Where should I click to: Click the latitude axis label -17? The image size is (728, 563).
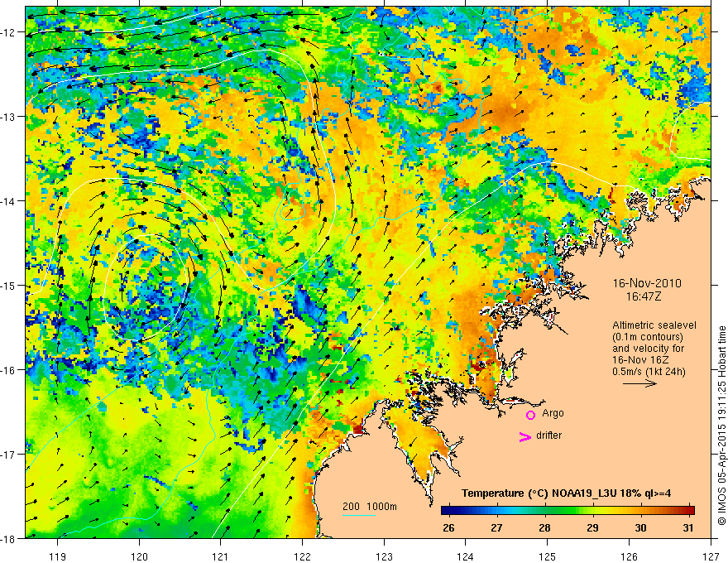[x=9, y=455]
